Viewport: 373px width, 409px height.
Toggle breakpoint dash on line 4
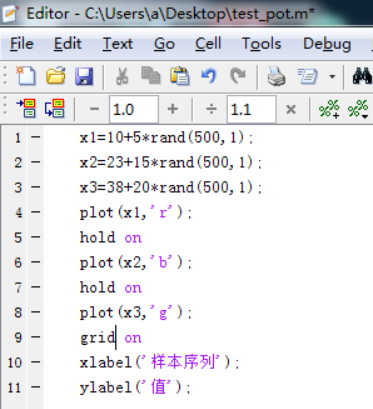36,212
